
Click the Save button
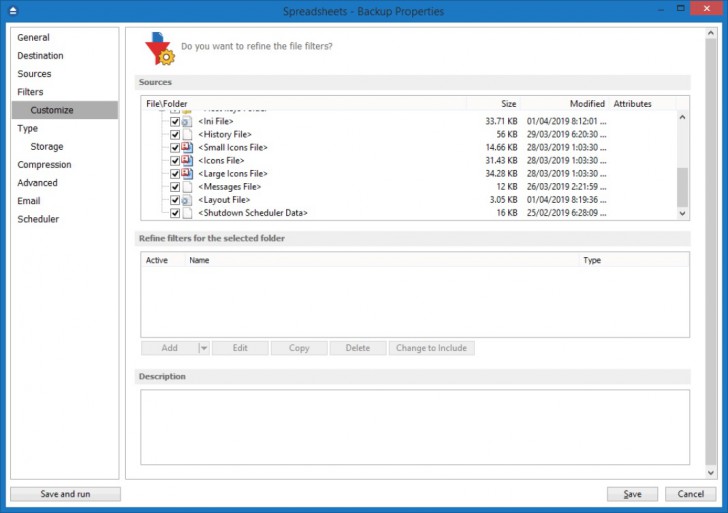click(632, 494)
